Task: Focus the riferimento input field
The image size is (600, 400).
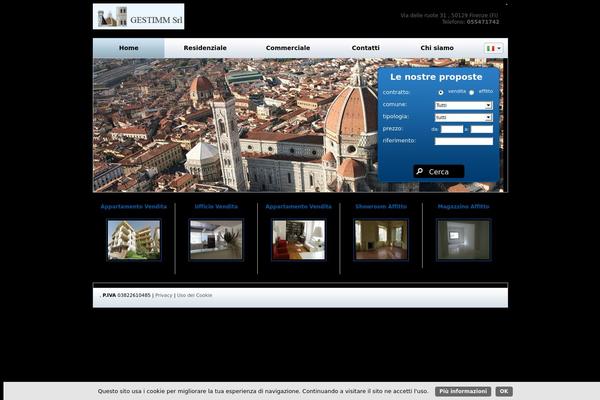Action: click(x=464, y=141)
